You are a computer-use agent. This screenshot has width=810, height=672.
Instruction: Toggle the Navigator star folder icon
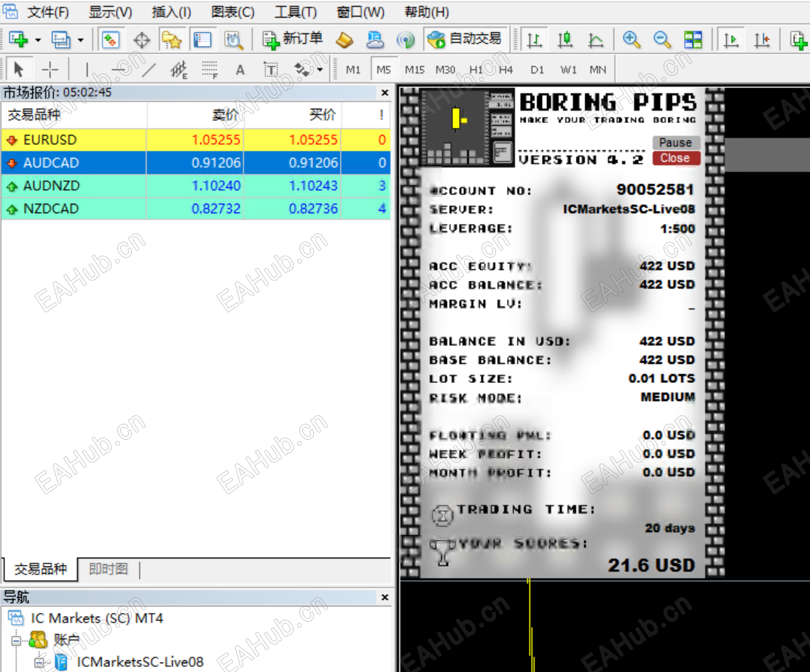coord(171,40)
